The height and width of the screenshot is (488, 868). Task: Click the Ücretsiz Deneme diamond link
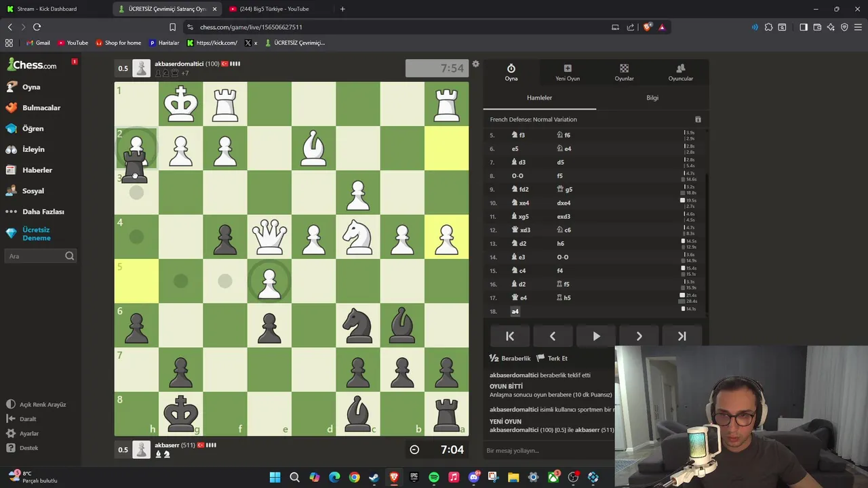point(28,234)
